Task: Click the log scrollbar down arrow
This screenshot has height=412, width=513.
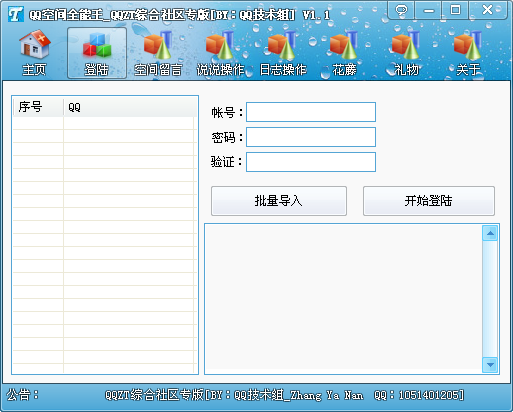Action: tap(490, 365)
